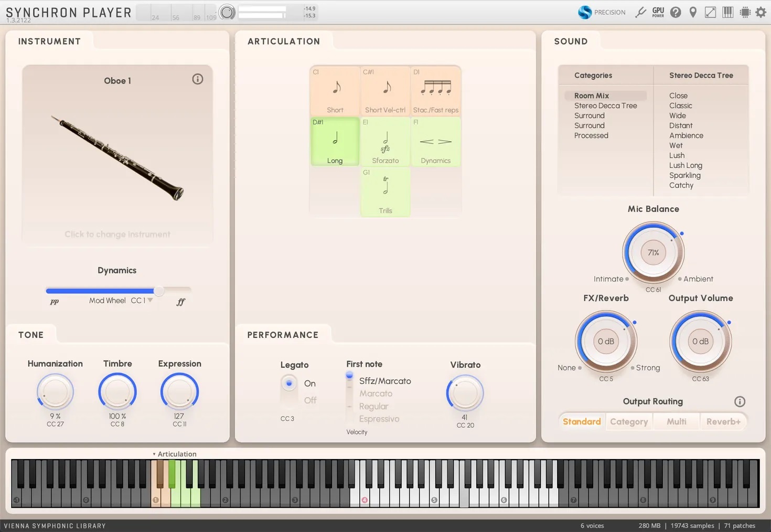Select the Long articulation cell

click(335, 142)
